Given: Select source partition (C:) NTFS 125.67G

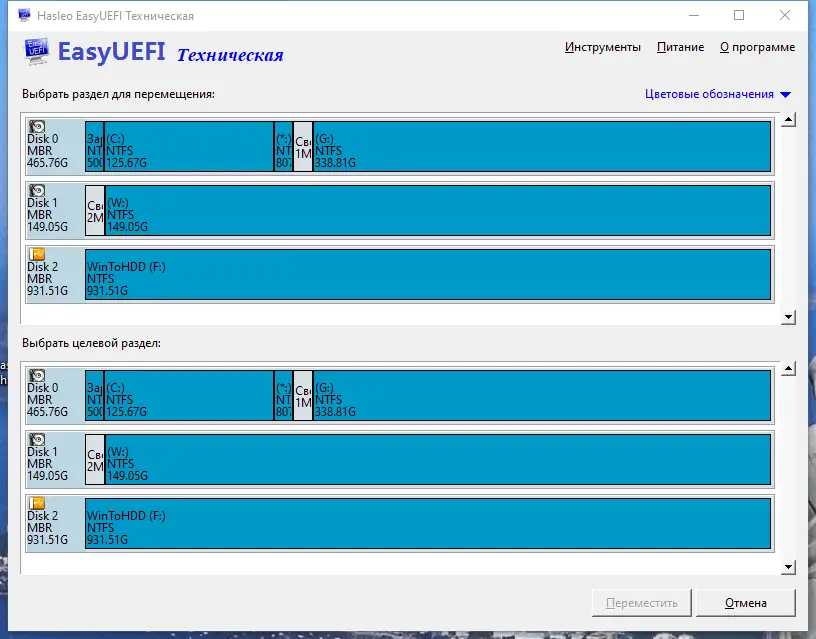Looking at the screenshot, I should [x=189, y=146].
